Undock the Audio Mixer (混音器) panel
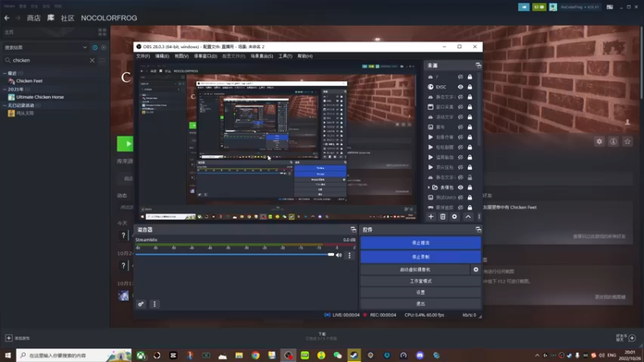Image resolution: width=644 pixels, height=362 pixels. pos(353,229)
